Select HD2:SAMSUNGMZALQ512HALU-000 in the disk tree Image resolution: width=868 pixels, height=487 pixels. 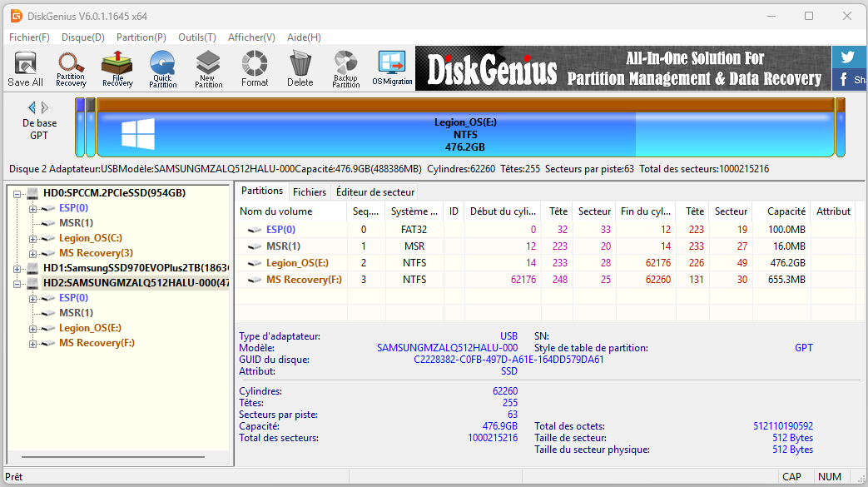tap(136, 282)
